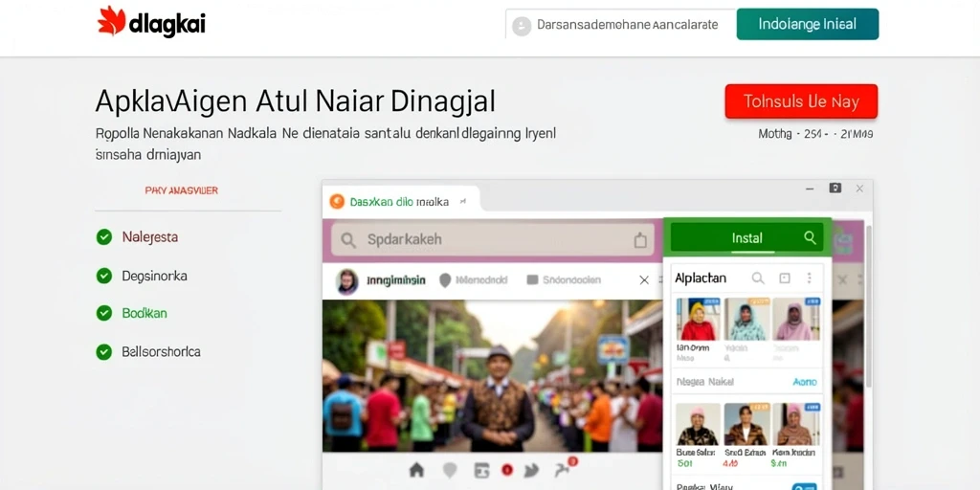The image size is (980, 490).
Task: Toggle the green check next to Bellsorshorica
Action: pyautogui.click(x=103, y=352)
